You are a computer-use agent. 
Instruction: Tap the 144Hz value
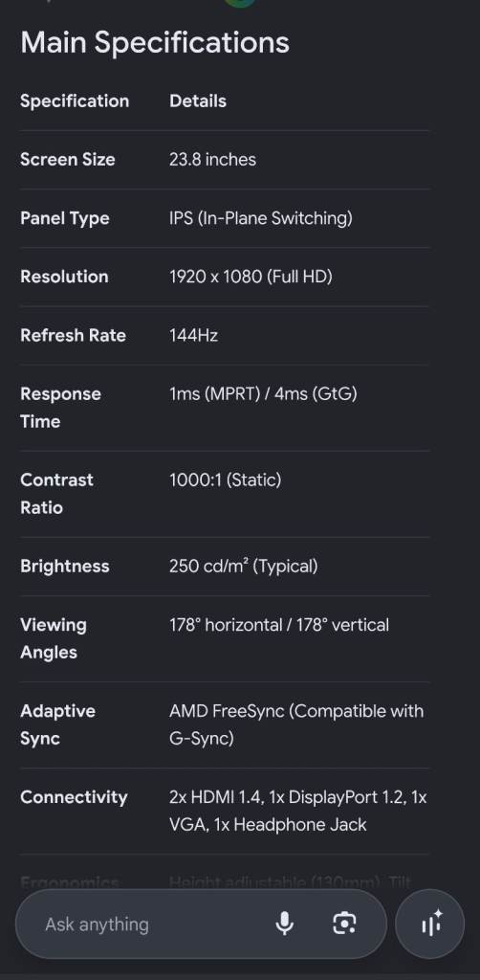tap(193, 335)
